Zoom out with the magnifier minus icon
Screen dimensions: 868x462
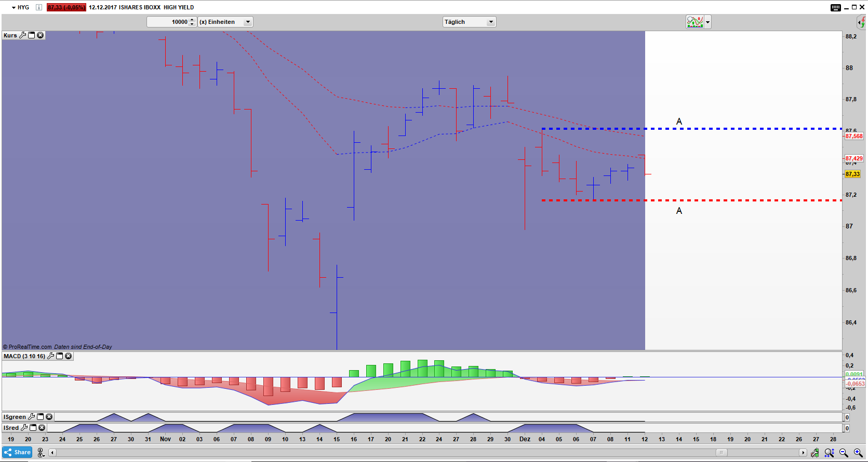(x=844, y=453)
